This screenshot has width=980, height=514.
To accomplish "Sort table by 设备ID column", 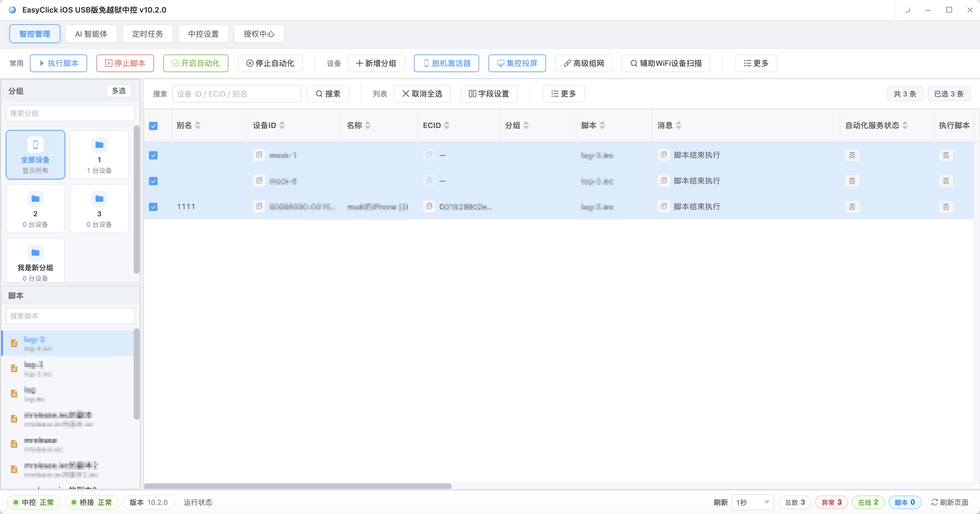I will pyautogui.click(x=282, y=125).
